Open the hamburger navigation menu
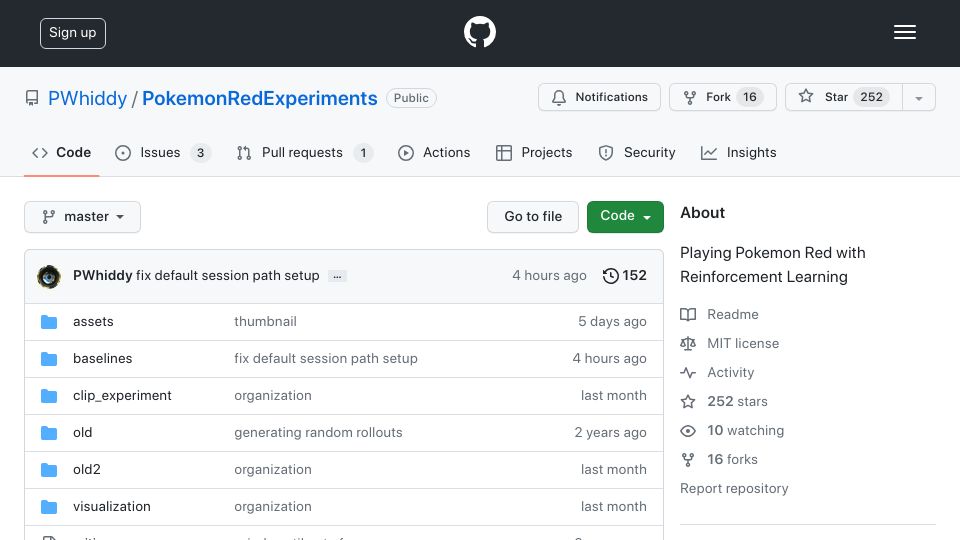Viewport: 960px width, 540px height. click(x=904, y=32)
